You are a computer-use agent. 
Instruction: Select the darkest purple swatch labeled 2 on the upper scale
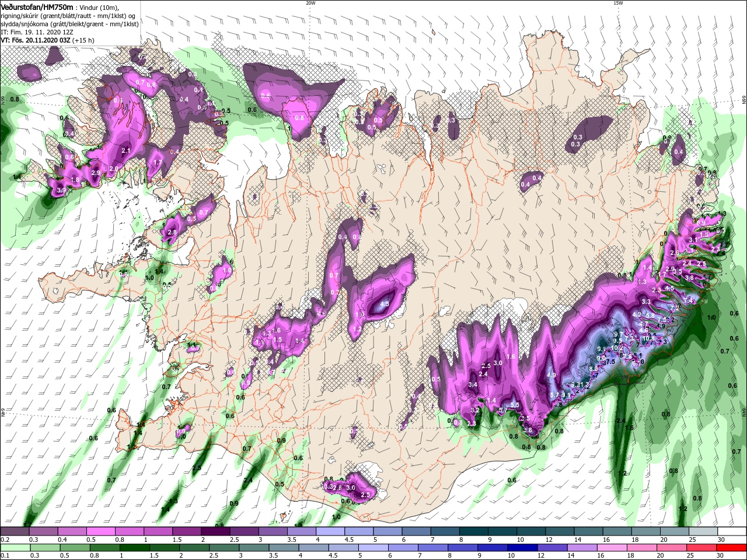[x=215, y=531]
